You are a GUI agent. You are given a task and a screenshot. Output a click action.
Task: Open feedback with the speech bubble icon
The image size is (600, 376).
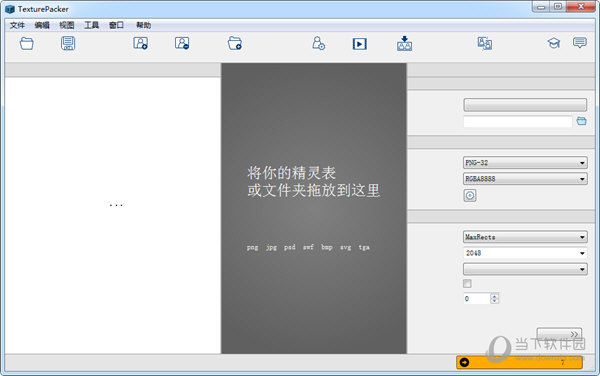[580, 42]
